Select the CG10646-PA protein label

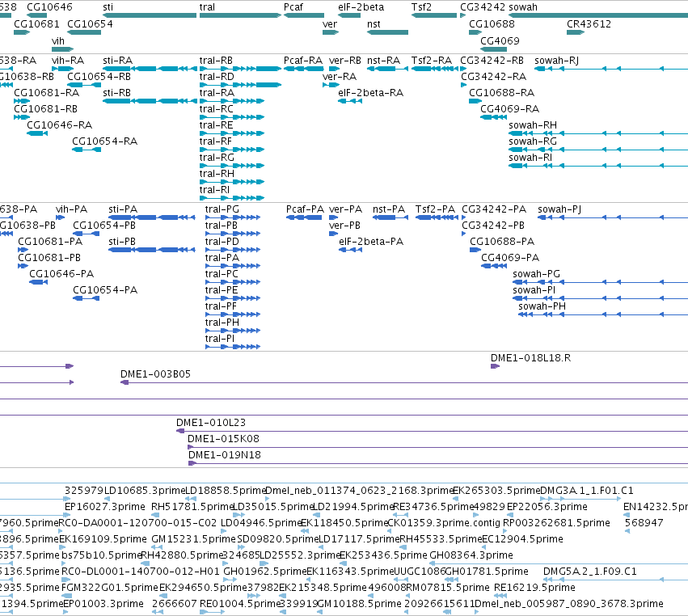tap(61, 274)
